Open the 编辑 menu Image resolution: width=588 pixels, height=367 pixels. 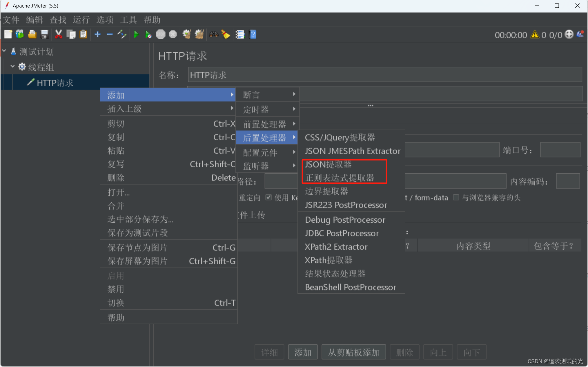[x=35, y=20]
